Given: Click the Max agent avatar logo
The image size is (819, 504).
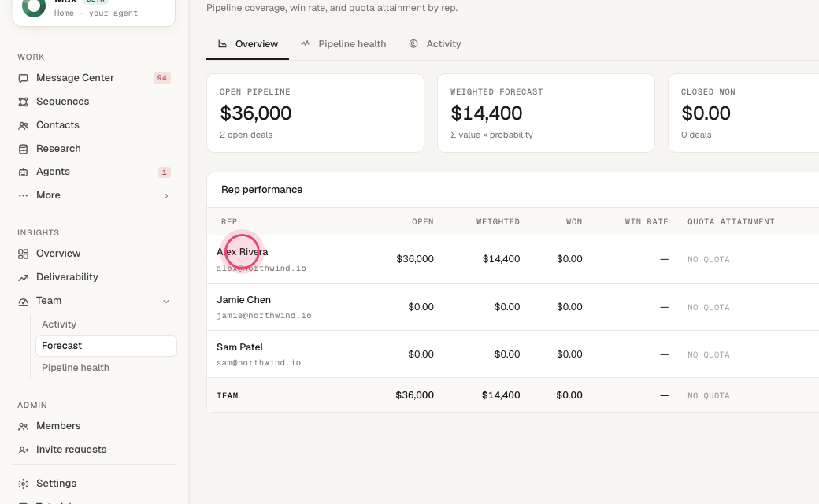Looking at the screenshot, I should [x=34, y=7].
